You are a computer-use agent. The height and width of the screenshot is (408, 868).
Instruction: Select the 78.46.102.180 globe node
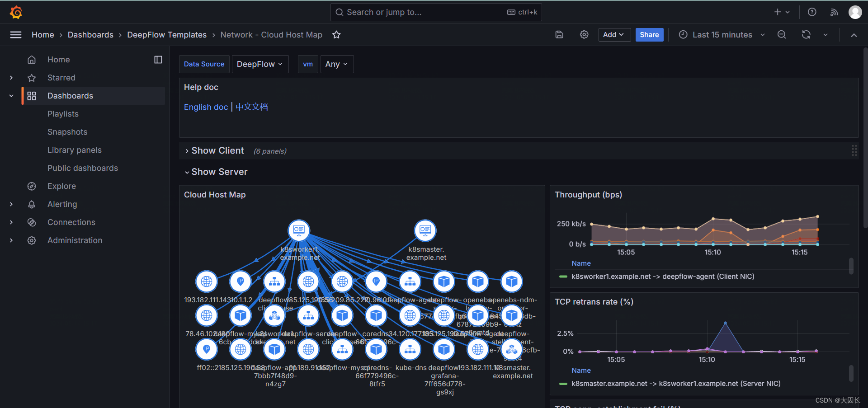point(207,315)
